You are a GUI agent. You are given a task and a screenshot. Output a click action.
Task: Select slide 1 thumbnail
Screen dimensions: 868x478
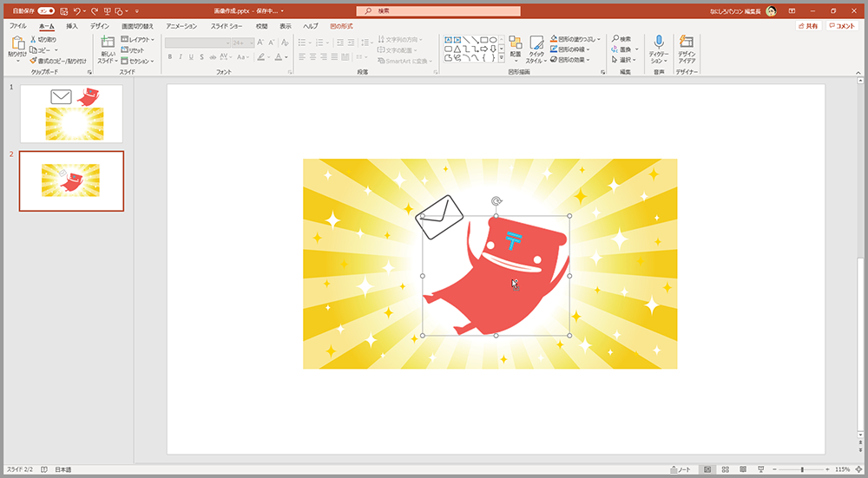point(71,114)
